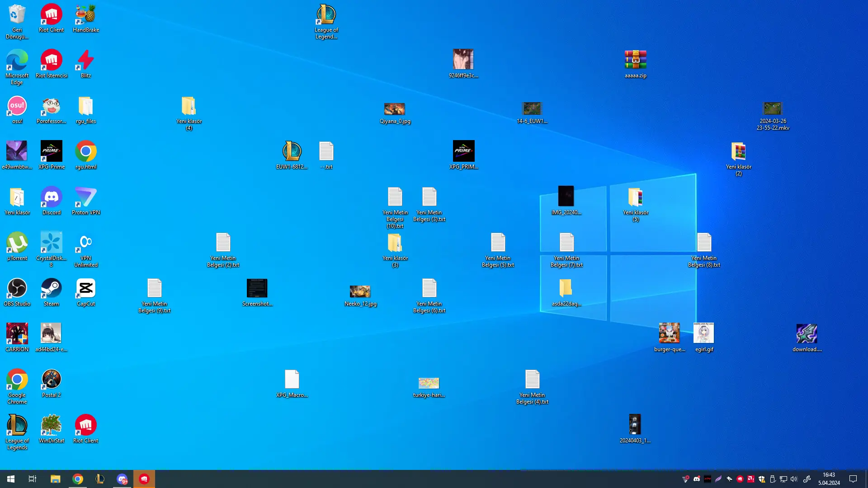Switch to League of Legends taskbar button
Viewport: 868px width, 488px height.
tap(100, 479)
